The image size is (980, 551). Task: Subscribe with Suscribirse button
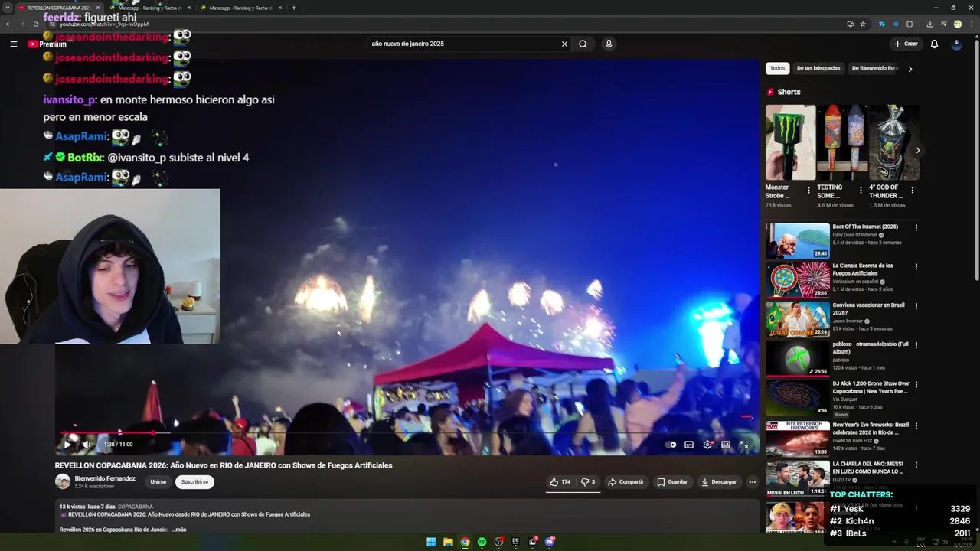coord(194,482)
